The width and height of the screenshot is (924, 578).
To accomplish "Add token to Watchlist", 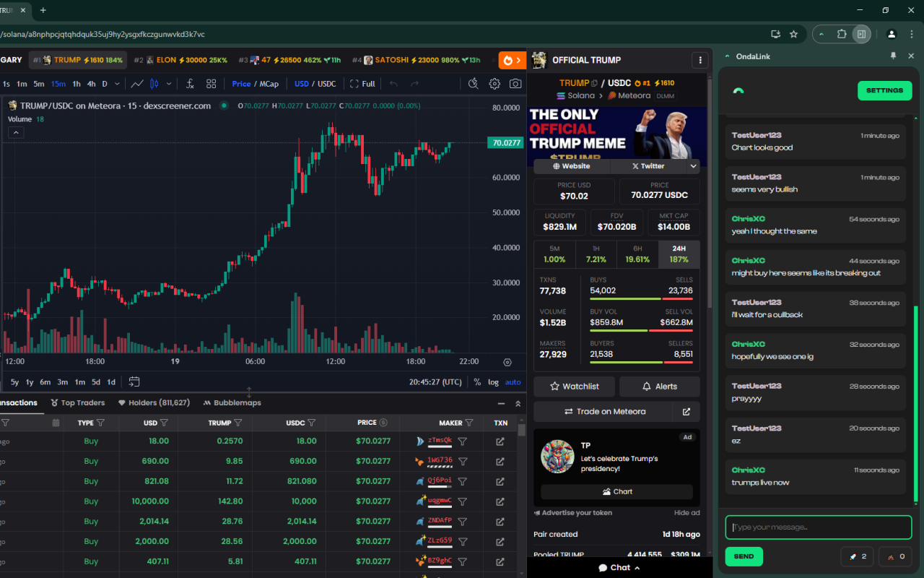I will tap(575, 387).
